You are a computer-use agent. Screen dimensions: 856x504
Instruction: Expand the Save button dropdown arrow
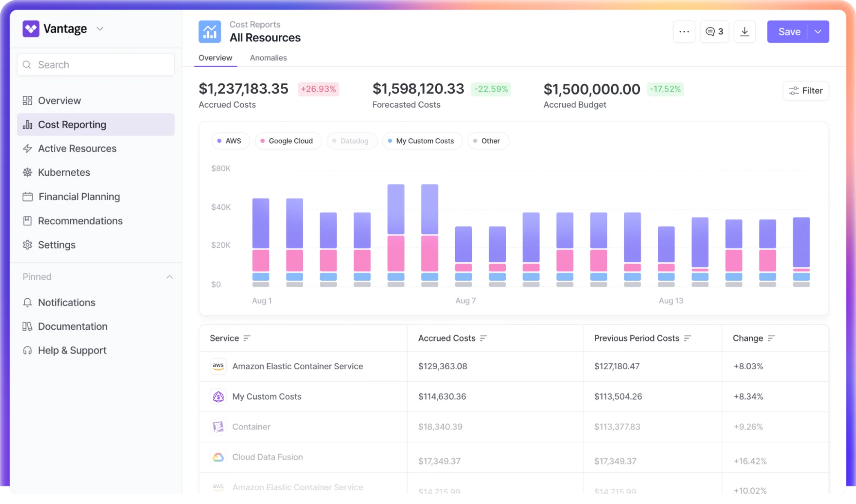click(818, 32)
